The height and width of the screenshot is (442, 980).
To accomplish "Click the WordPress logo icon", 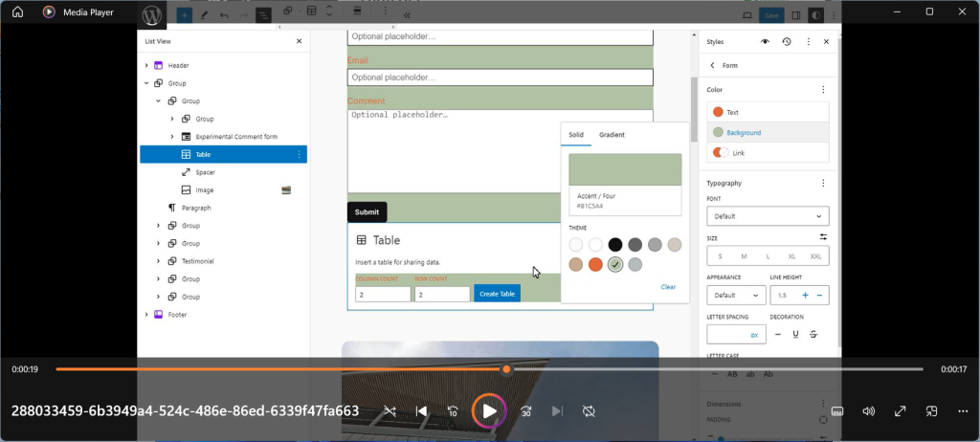I will 152,15.
